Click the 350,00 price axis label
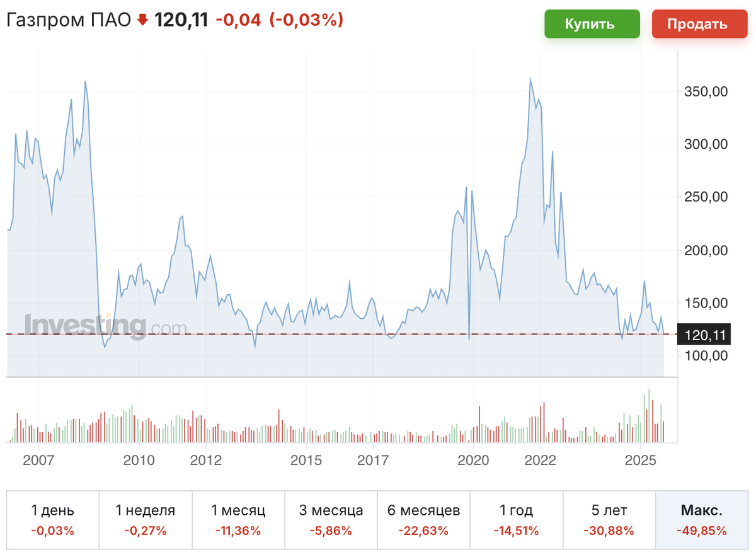Viewport: 756px width, 557px height. coord(706,91)
